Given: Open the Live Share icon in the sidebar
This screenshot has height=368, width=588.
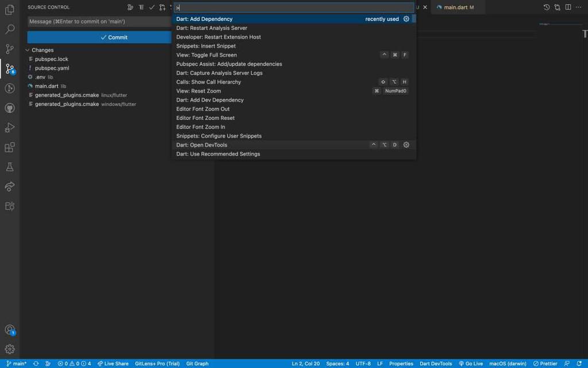Looking at the screenshot, I should pos(9,186).
